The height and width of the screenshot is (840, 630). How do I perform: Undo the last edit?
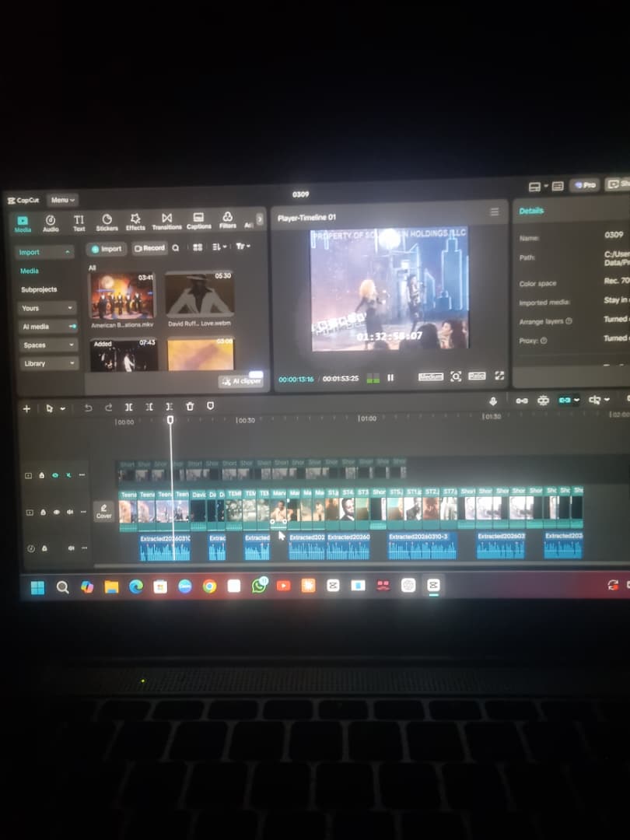89,408
